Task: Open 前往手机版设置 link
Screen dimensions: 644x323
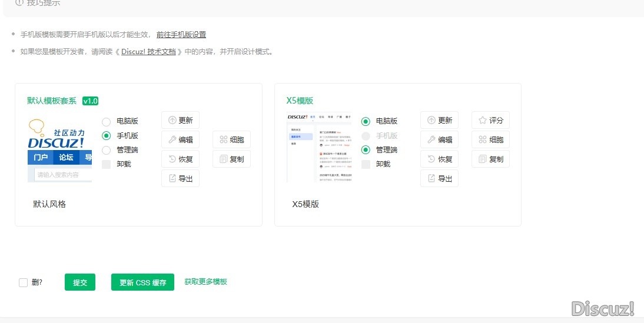Action: pos(181,35)
